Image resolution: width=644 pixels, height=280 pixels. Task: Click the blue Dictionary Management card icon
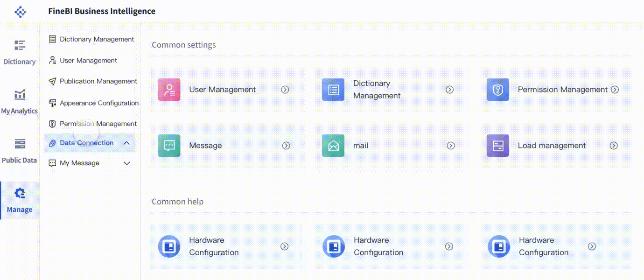[333, 90]
